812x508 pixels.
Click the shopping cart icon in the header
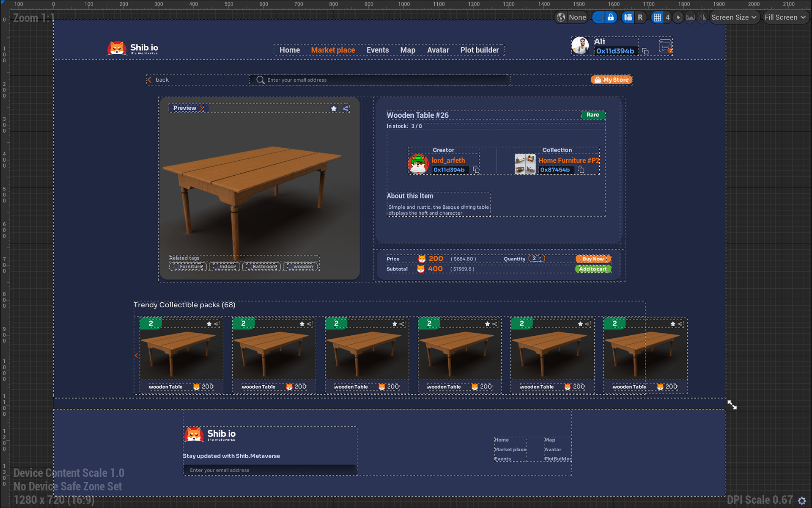[x=665, y=46]
